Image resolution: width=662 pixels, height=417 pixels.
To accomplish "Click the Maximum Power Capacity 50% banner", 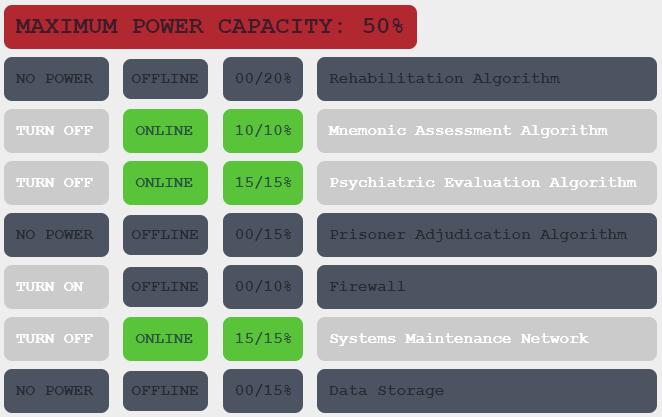I will click(210, 27).
